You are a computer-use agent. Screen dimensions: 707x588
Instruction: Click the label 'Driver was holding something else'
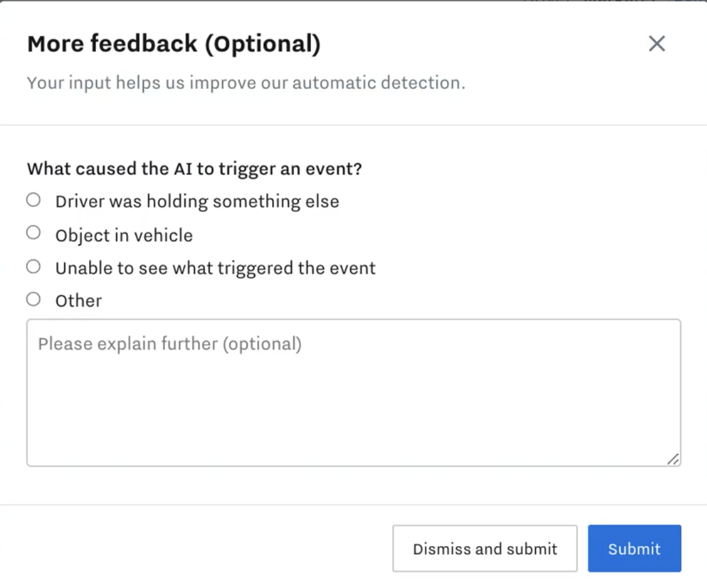[x=197, y=201]
